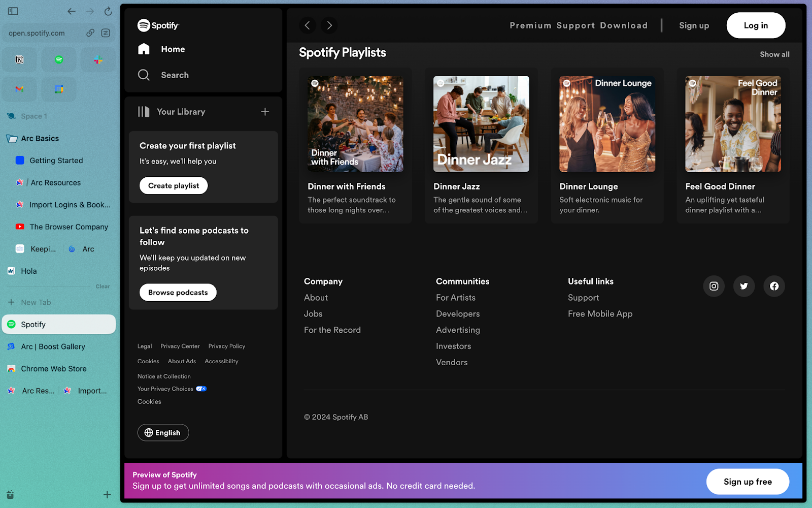
Task: Go to Spotify Home
Action: pyautogui.click(x=161, y=49)
